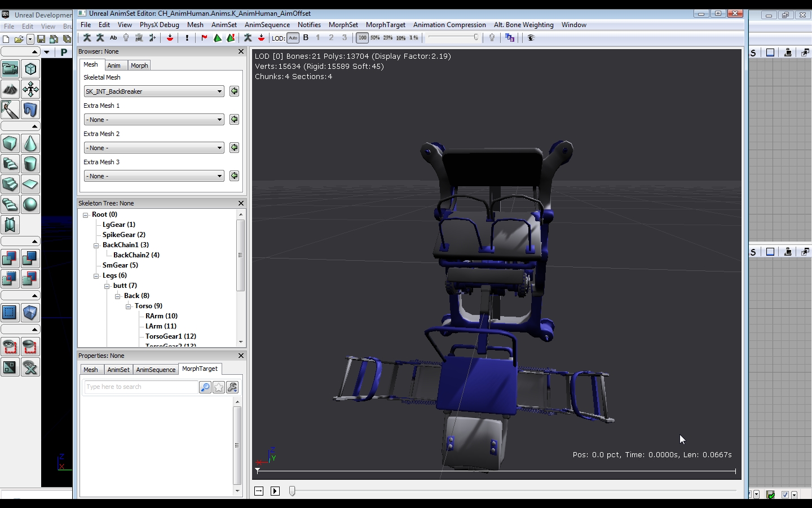
Task: Use selected asset for Extra Mesh 1 arrow
Action: click(234, 120)
